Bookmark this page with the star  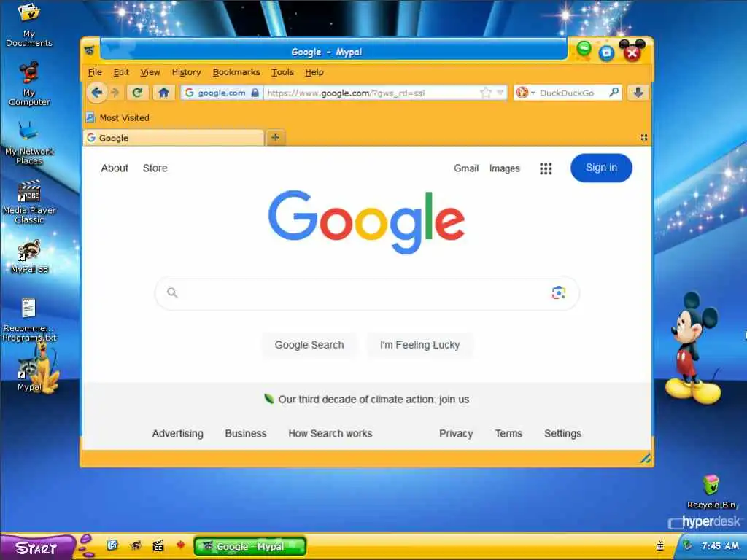pos(485,93)
